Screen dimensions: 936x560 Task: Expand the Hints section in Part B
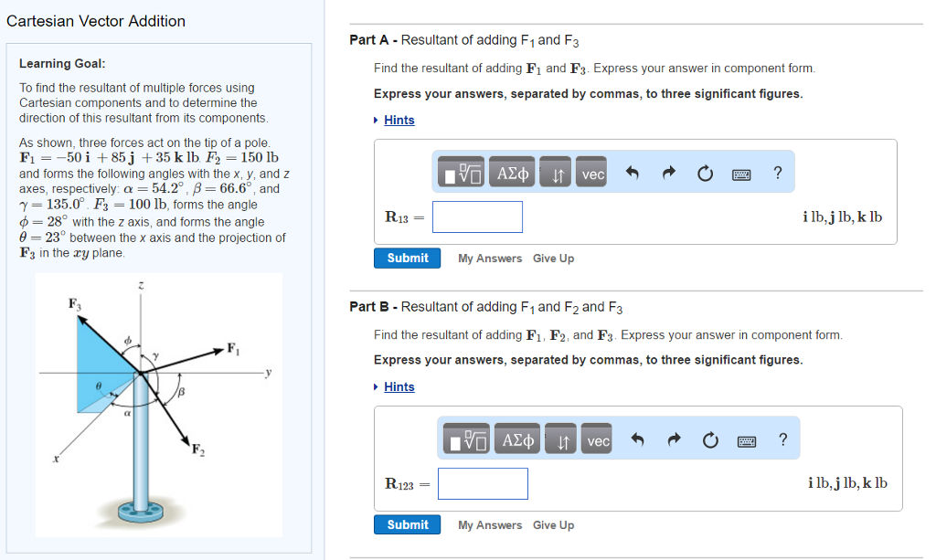click(399, 386)
